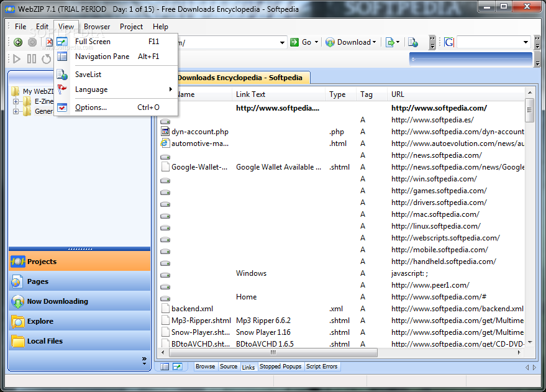Click the Language flag icon in menu

62,89
